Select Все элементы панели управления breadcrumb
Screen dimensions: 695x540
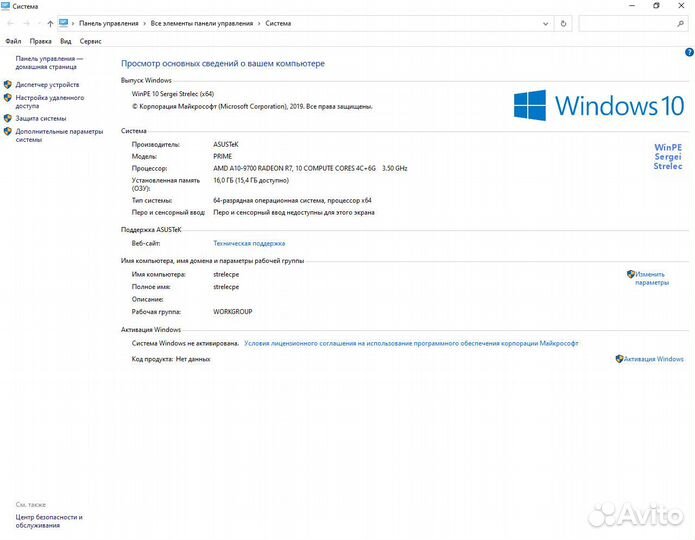[202, 23]
